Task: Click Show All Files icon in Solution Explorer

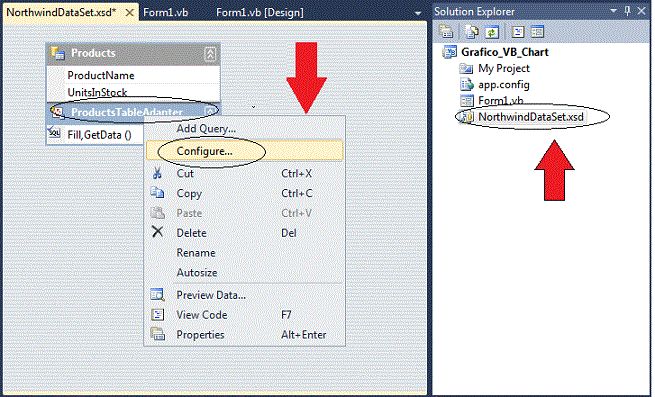Action: click(x=472, y=32)
